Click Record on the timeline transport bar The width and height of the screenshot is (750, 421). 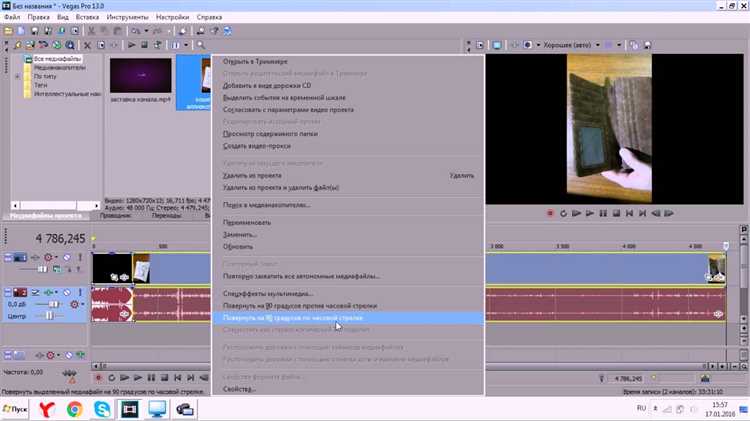(x=99, y=378)
